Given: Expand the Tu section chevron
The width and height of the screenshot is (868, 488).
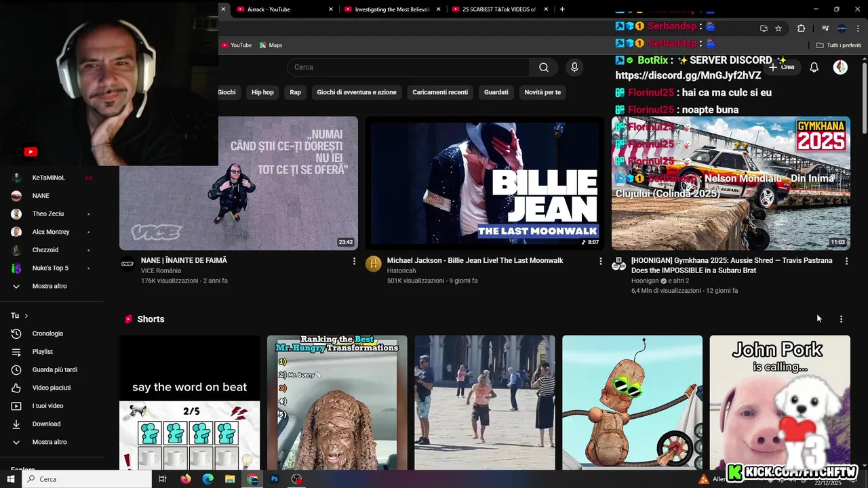Looking at the screenshot, I should pyautogui.click(x=26, y=316).
